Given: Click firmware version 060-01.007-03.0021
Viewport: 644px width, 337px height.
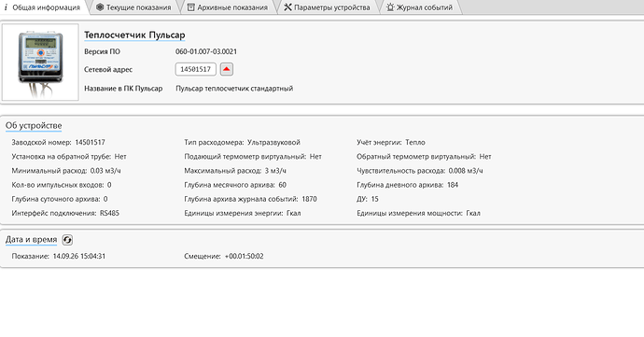Looking at the screenshot, I should 206,51.
